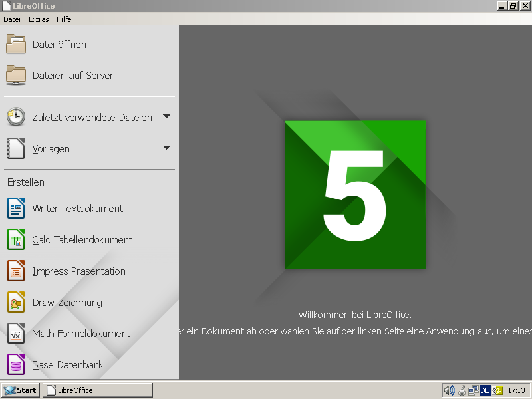Start a new Impress Präsentation
The width and height of the screenshot is (532, 399).
66,271
